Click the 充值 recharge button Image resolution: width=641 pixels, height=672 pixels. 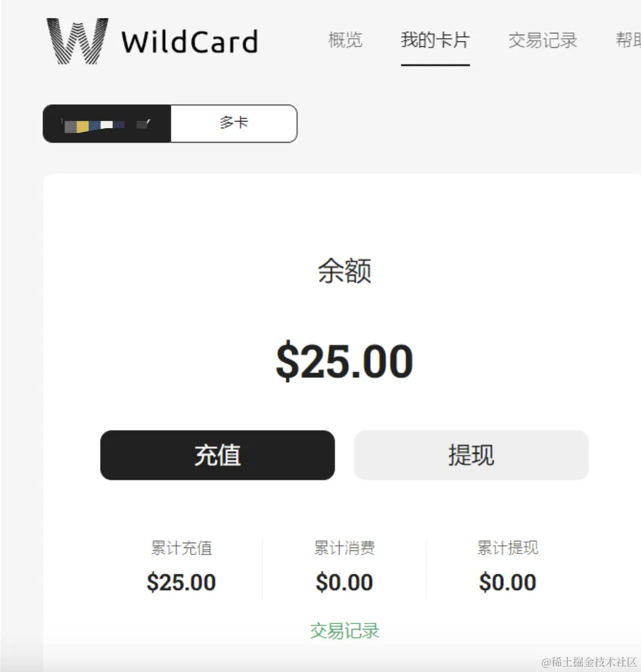coord(217,455)
